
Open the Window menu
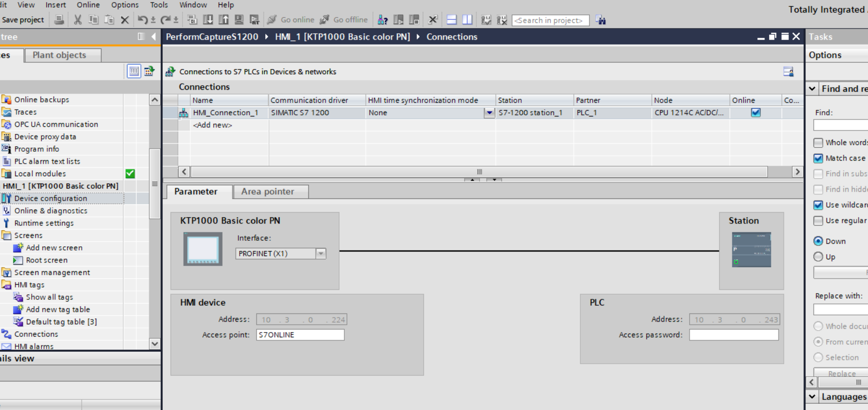tap(193, 5)
